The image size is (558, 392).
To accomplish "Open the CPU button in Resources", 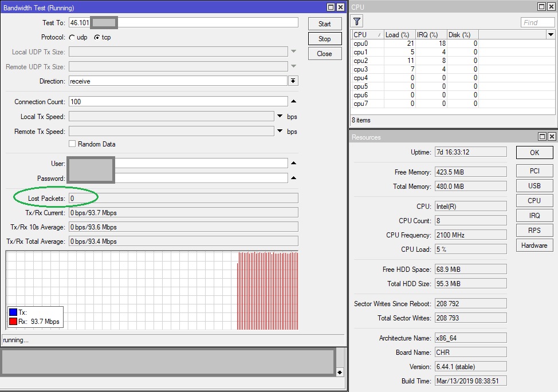I will [x=535, y=201].
